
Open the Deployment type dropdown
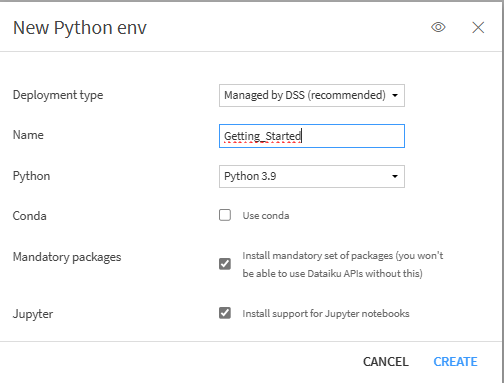click(x=312, y=95)
